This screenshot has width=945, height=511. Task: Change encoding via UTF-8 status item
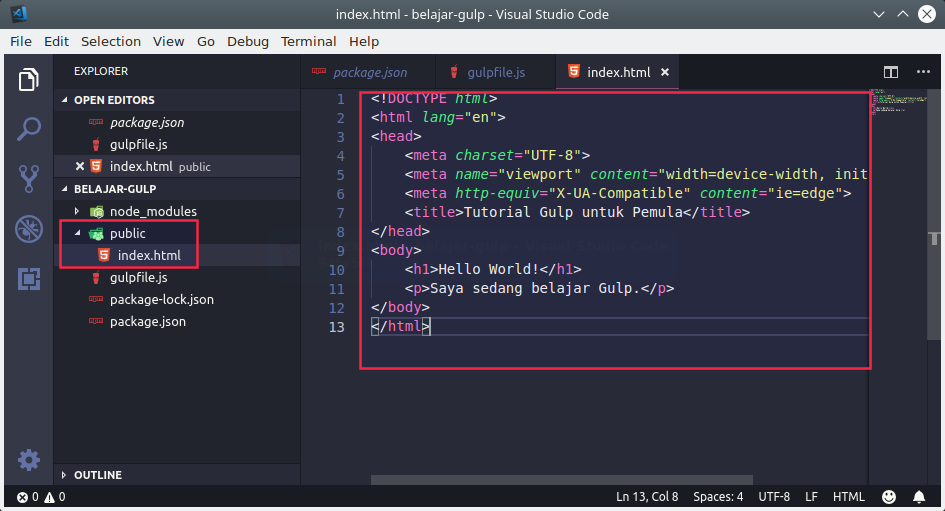click(774, 497)
